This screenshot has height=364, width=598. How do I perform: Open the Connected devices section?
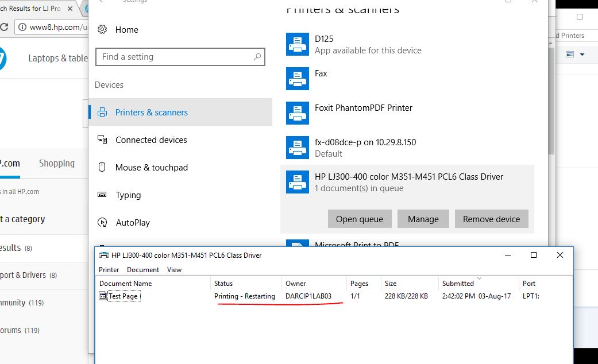coord(151,140)
